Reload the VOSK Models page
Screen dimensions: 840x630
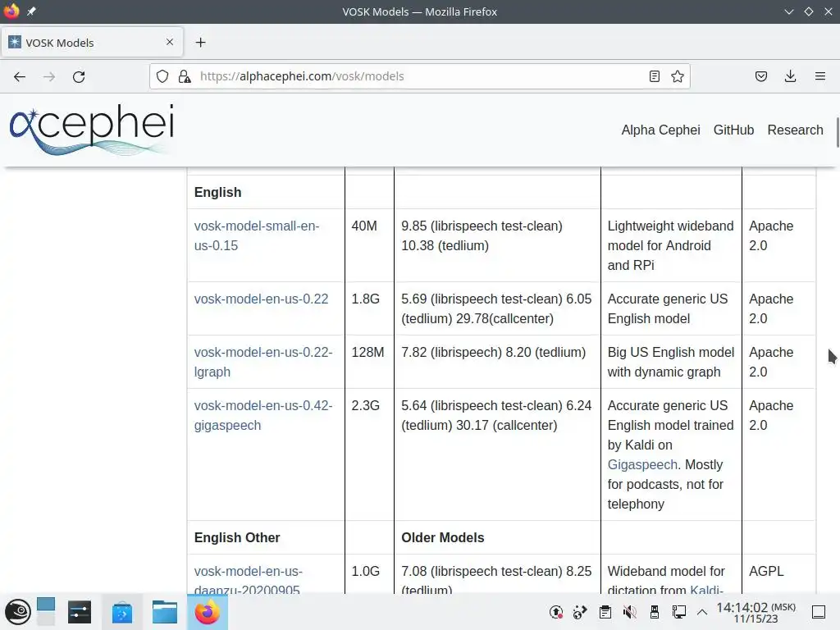tap(79, 76)
